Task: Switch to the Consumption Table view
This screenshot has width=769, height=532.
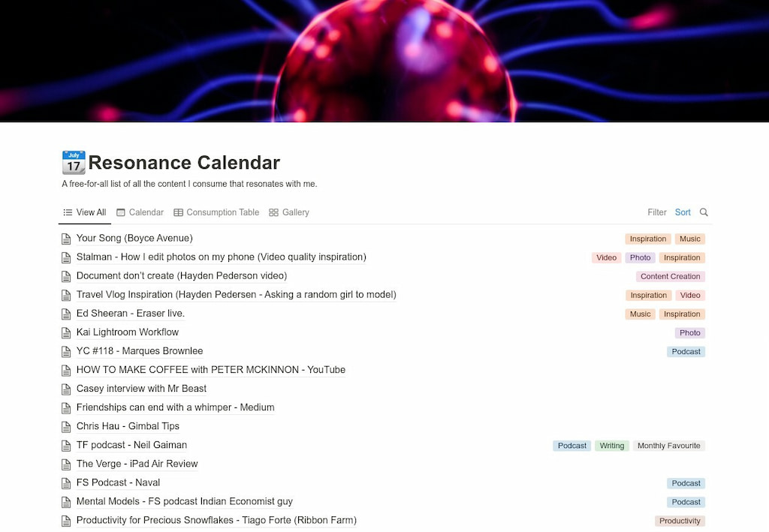Action: tap(222, 212)
